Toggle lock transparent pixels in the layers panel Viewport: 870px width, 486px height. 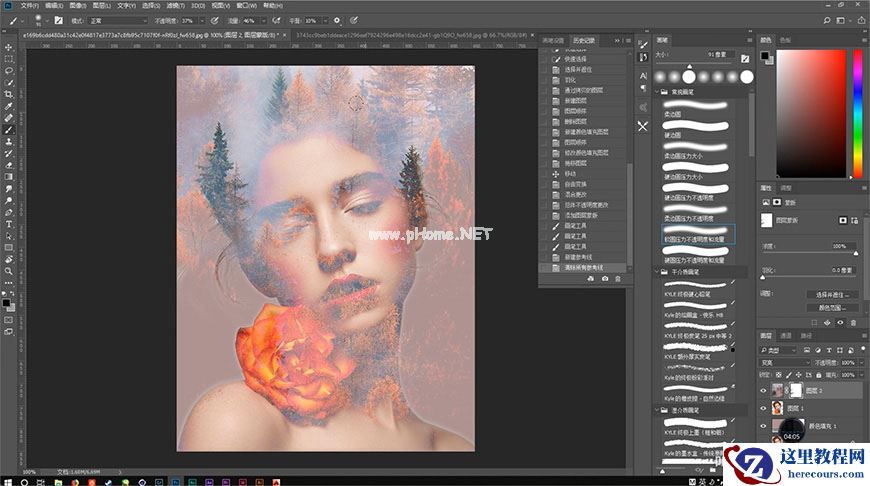pyautogui.click(x=778, y=375)
